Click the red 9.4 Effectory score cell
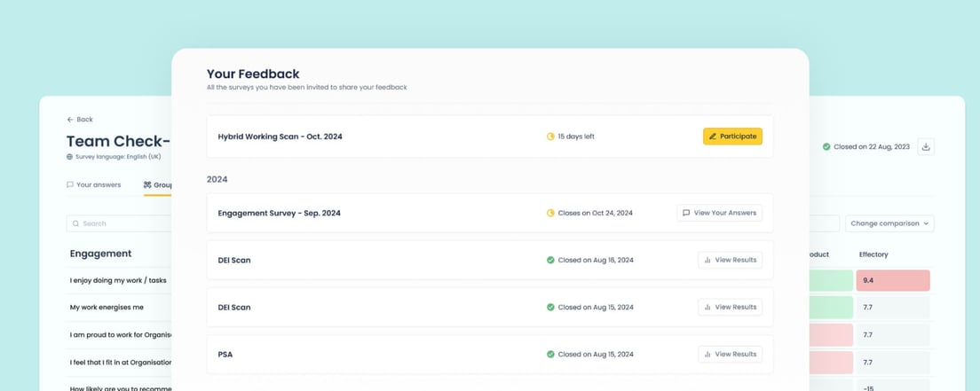 click(x=893, y=280)
